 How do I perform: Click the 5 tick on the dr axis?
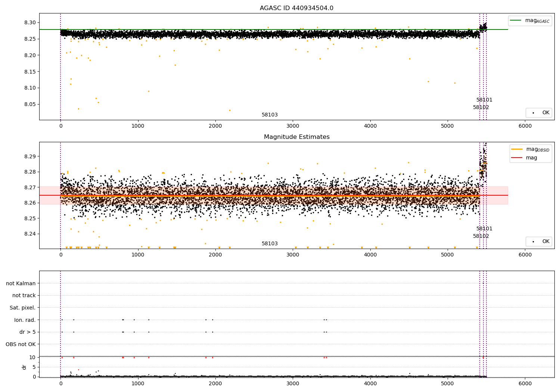coord(34,367)
